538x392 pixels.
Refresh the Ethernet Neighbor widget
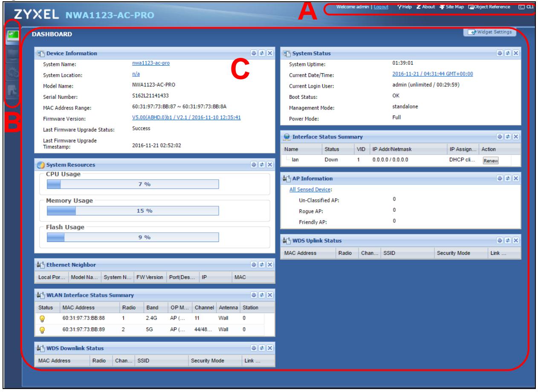point(262,265)
